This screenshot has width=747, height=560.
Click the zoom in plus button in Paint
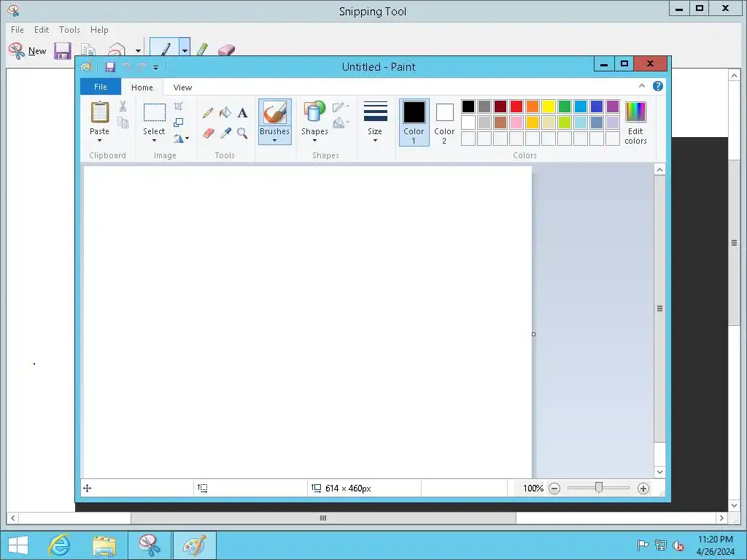[643, 489]
